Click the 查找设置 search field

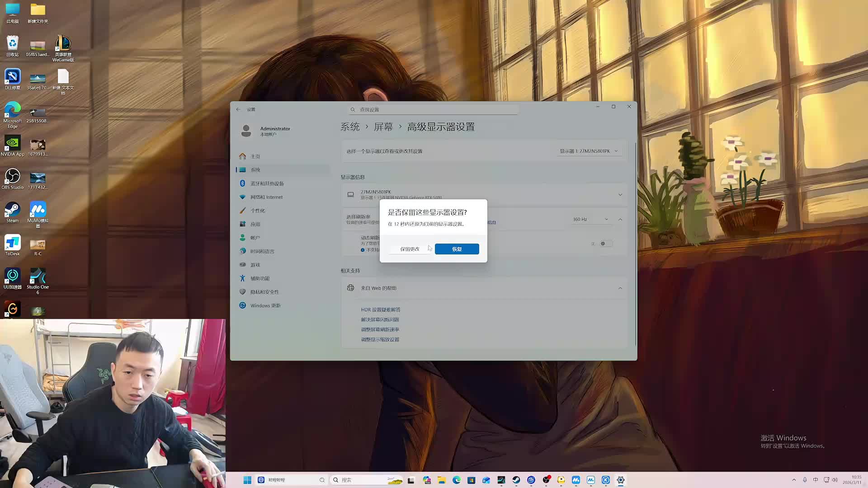coord(433,109)
